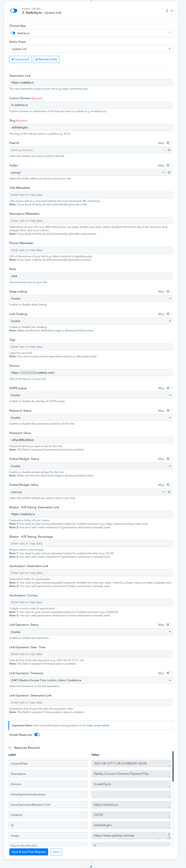This screenshot has height=868, width=186.
Task: Refresh the Folder options list
Action: [x=169, y=173]
